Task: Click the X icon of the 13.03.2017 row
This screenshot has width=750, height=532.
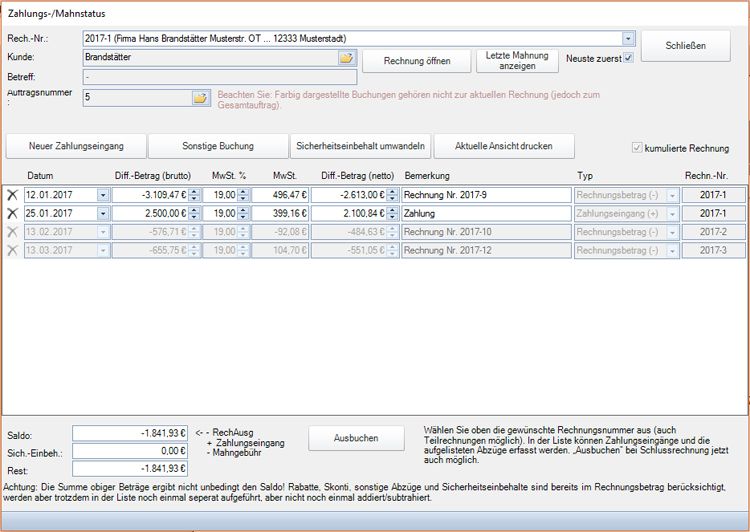Action: coord(13,250)
